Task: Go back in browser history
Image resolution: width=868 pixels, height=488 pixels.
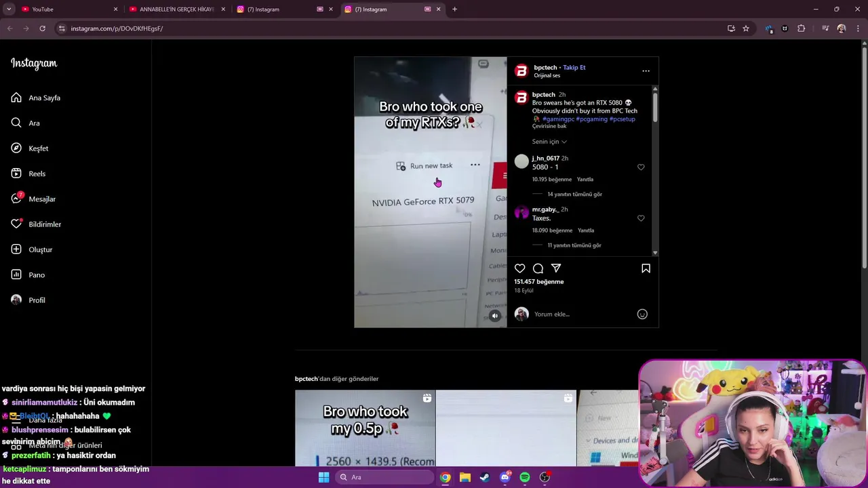Action: 9,28
